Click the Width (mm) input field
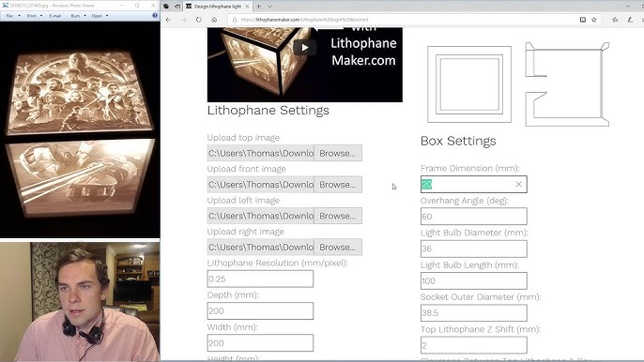The height and width of the screenshot is (362, 644). (260, 342)
